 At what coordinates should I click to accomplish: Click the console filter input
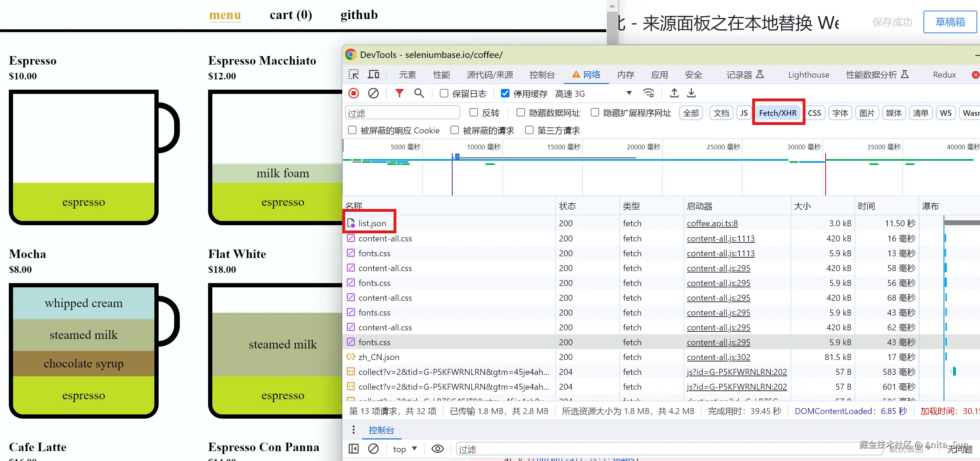click(x=669, y=449)
